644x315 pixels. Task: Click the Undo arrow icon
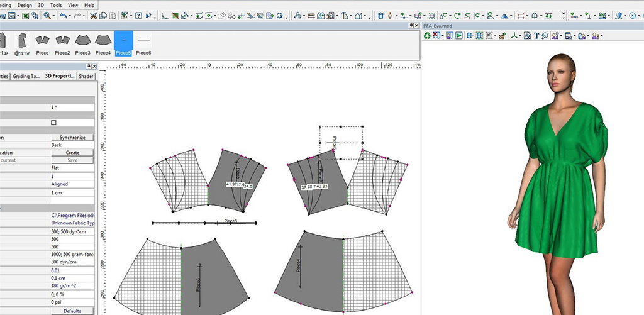[63, 16]
